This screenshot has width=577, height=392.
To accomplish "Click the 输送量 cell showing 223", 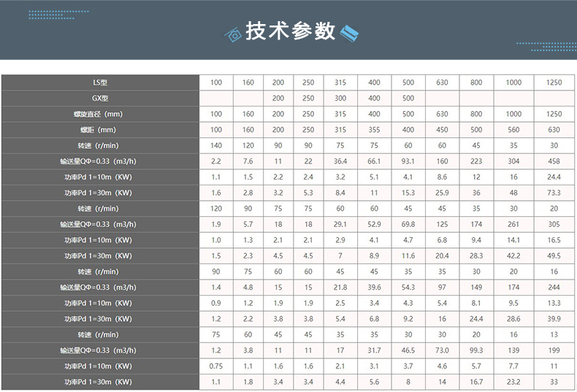I will [x=476, y=161].
